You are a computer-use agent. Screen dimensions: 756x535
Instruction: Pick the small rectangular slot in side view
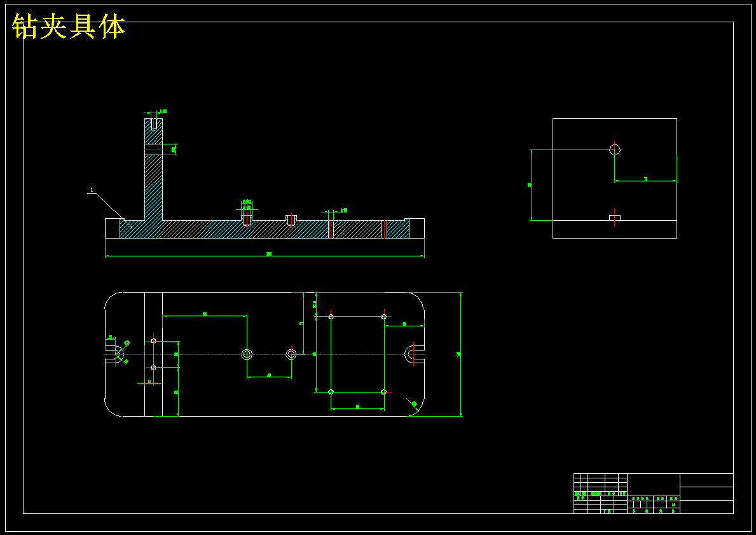tap(615, 218)
